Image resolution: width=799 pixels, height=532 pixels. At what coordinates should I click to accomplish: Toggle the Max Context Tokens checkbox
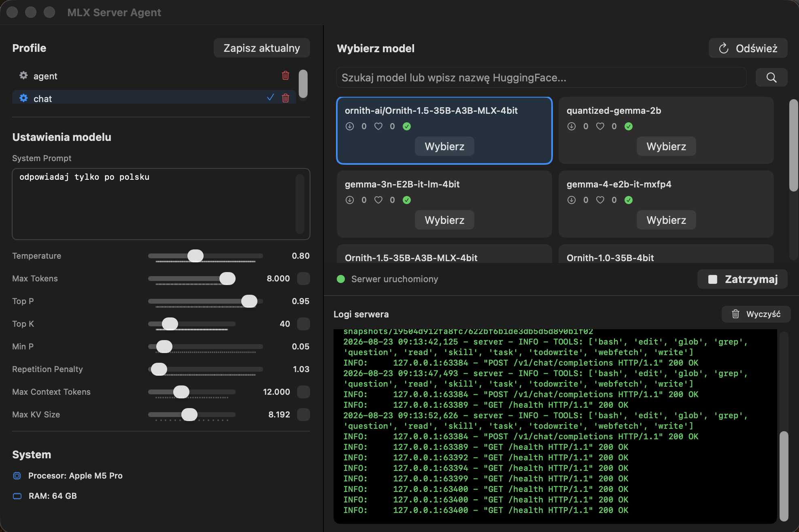pos(304,392)
